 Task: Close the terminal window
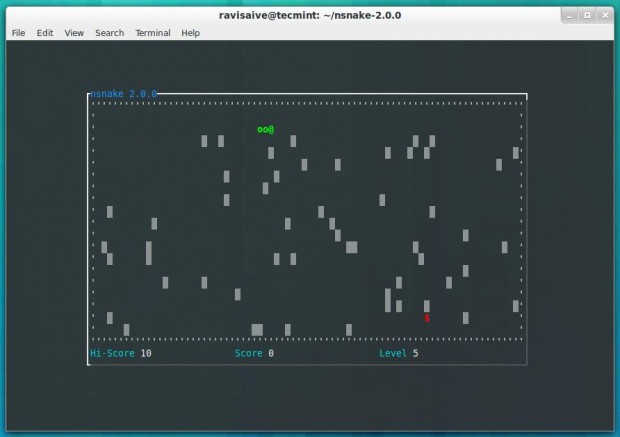point(605,15)
